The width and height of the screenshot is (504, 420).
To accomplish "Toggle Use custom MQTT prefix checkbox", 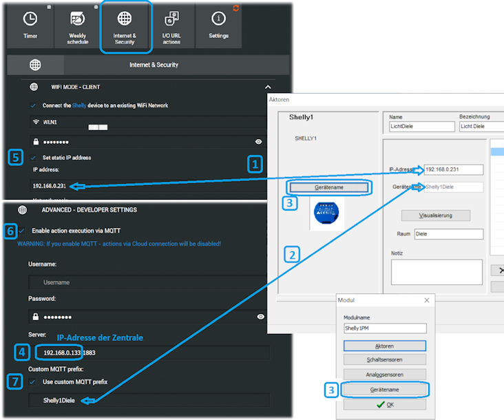I will (32, 382).
